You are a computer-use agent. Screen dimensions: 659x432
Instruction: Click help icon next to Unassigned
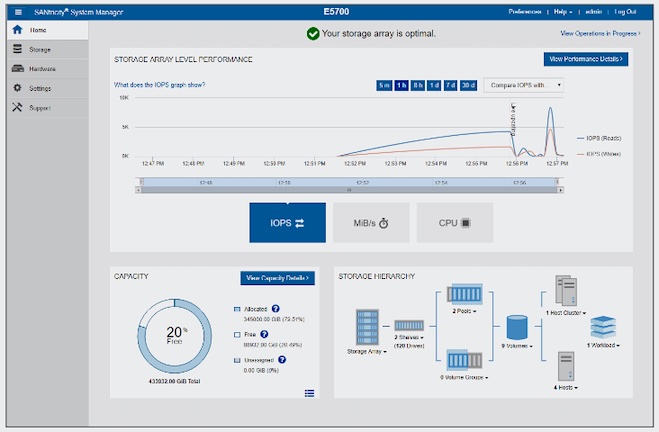282,359
